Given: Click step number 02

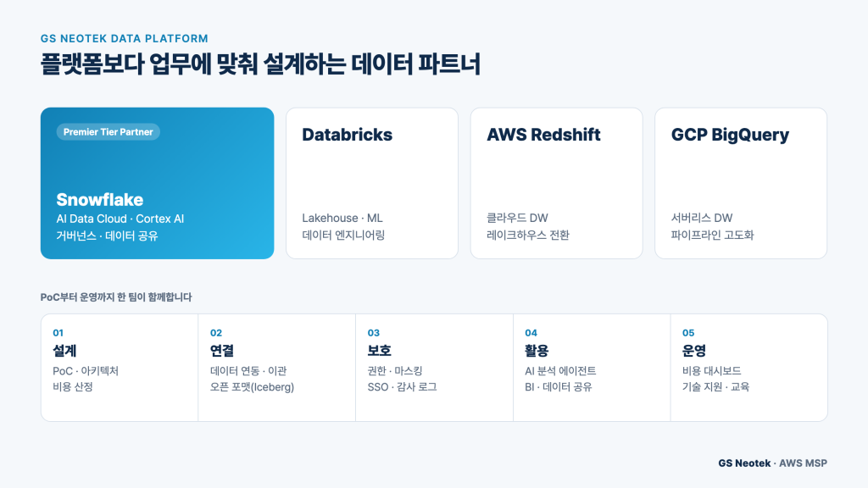Looking at the screenshot, I should tap(216, 332).
